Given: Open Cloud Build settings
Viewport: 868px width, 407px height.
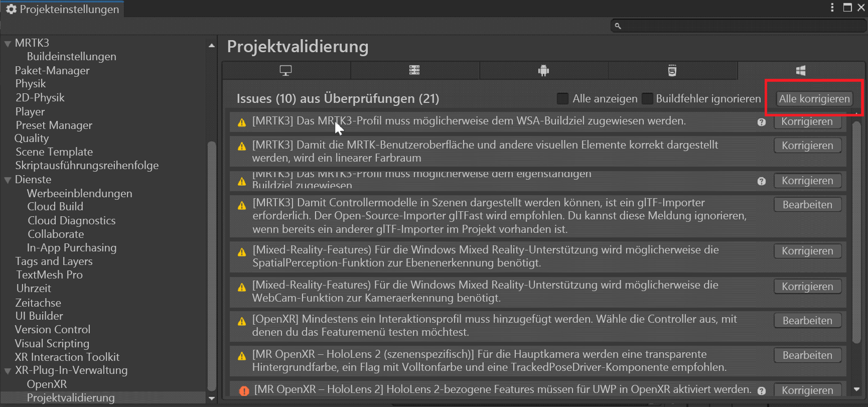Looking at the screenshot, I should pos(55,207).
